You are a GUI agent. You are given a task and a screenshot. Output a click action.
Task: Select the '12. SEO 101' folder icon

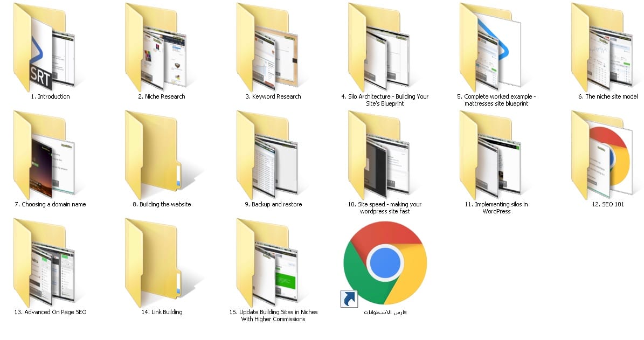point(602,155)
